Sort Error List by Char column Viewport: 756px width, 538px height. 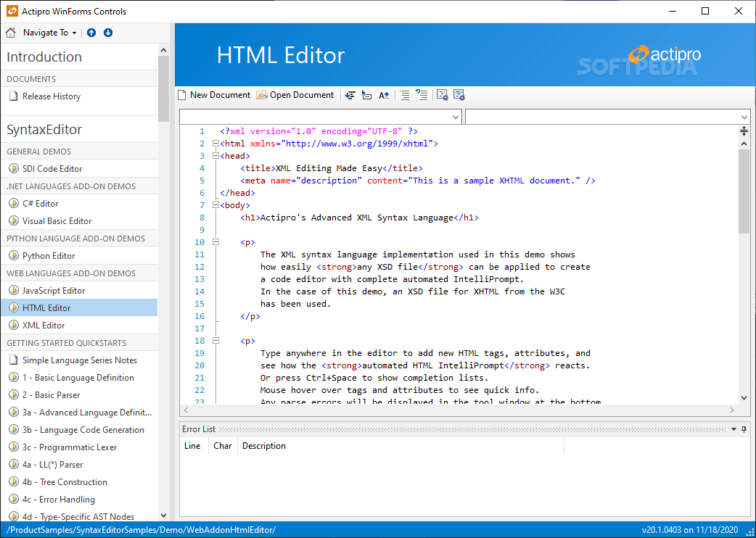tap(223, 446)
